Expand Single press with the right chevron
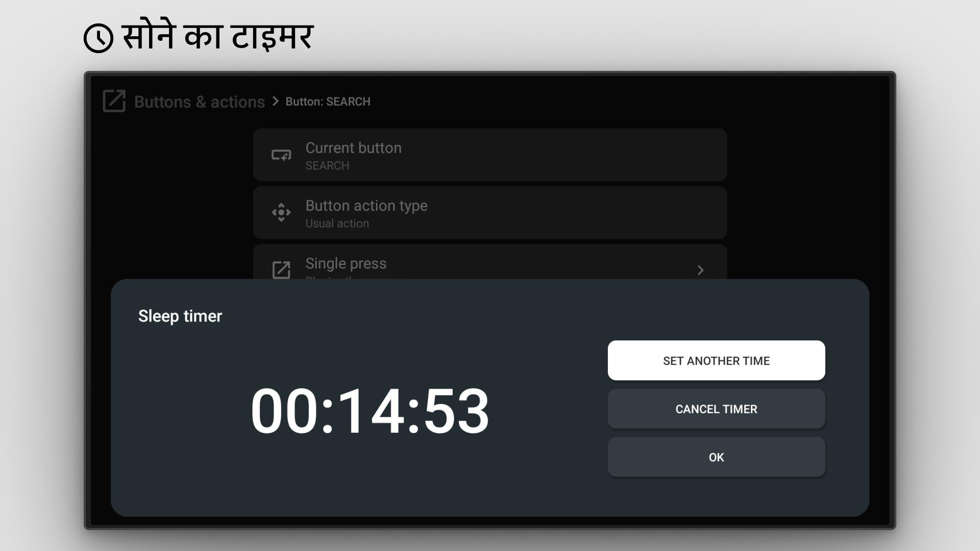The height and width of the screenshot is (551, 980). click(700, 270)
